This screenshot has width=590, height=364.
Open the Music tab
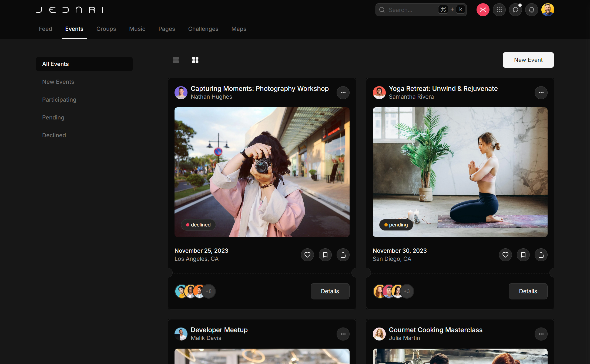point(137,29)
